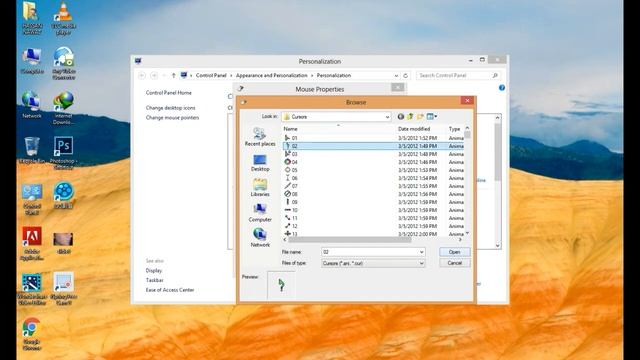The image size is (640, 360).
Task: Open Libraries in Browse sidebar
Action: click(x=260, y=188)
